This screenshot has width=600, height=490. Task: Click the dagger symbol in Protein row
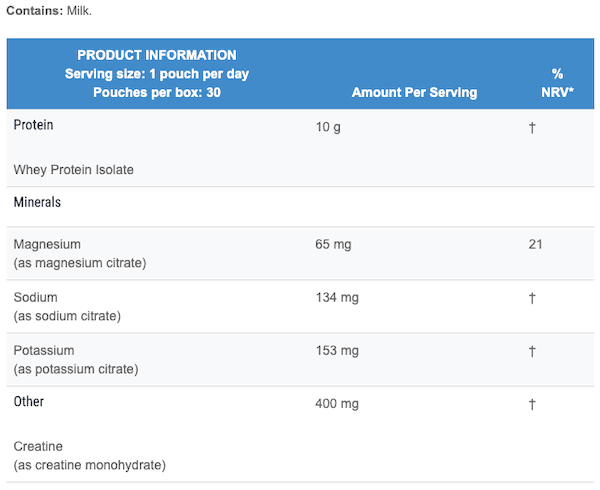coord(532,128)
